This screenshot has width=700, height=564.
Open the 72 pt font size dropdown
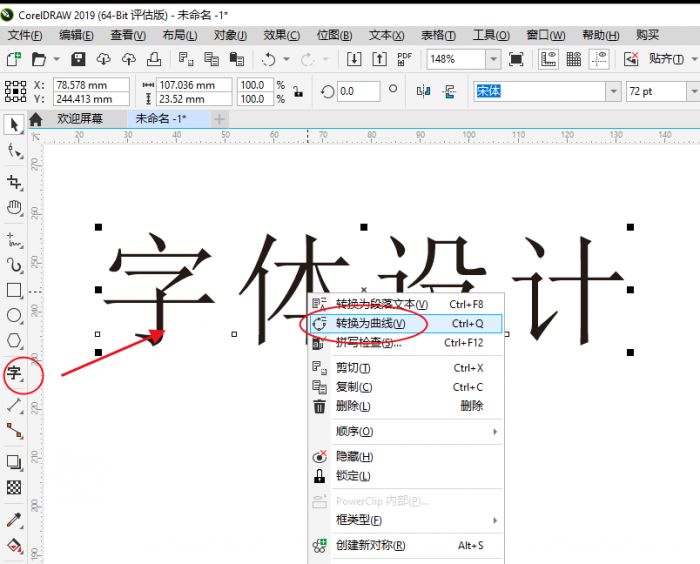pos(689,92)
